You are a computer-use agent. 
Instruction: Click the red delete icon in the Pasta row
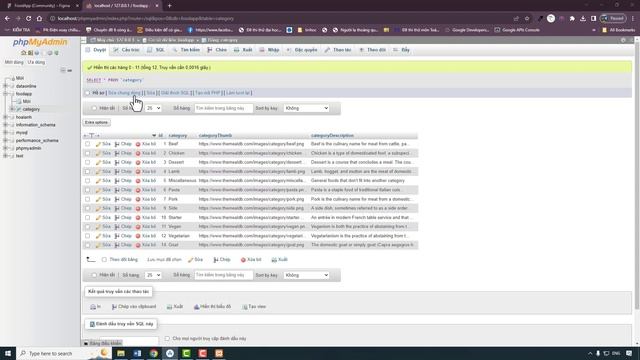(x=138, y=190)
